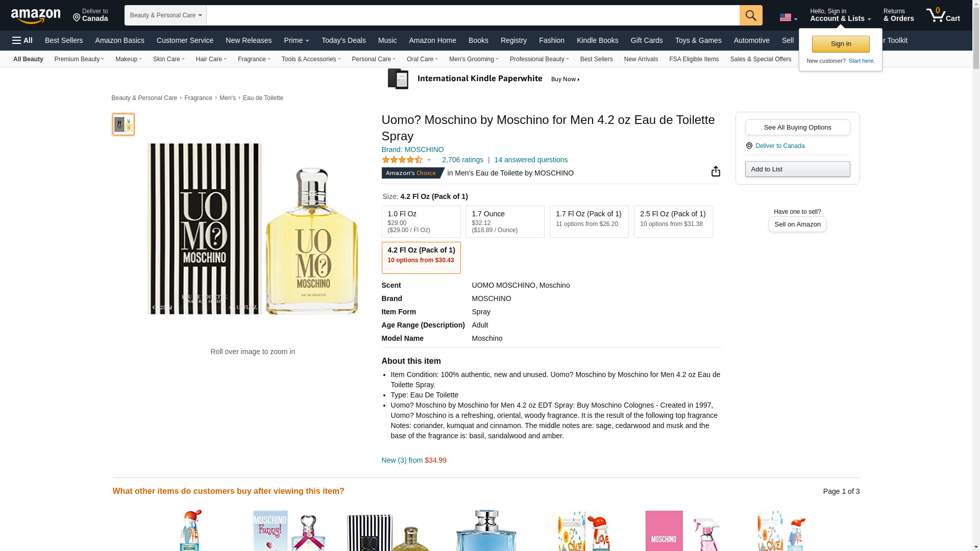Screen dimensions: 980x551
Task: Open the cart icon
Action: click(943, 15)
